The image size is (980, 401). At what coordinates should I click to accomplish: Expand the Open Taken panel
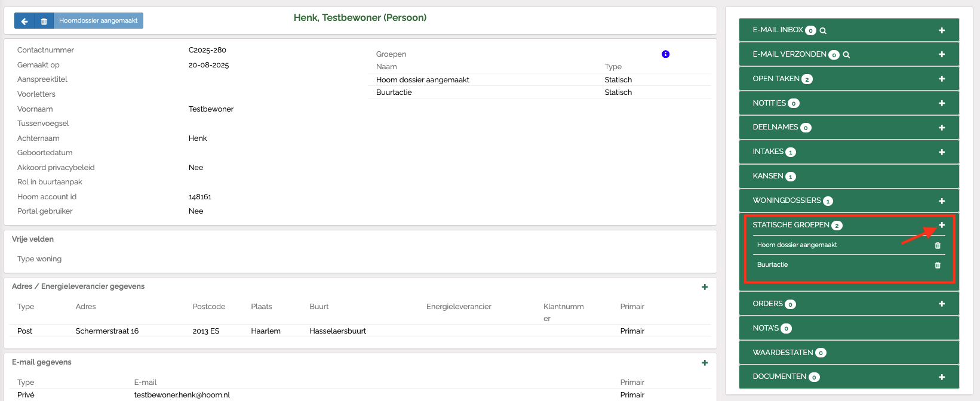776,79
